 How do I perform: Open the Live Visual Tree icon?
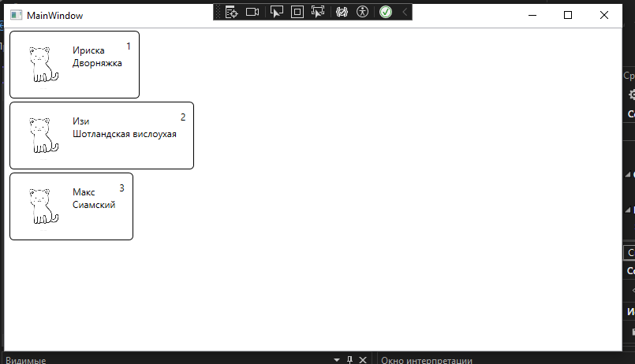point(232,12)
